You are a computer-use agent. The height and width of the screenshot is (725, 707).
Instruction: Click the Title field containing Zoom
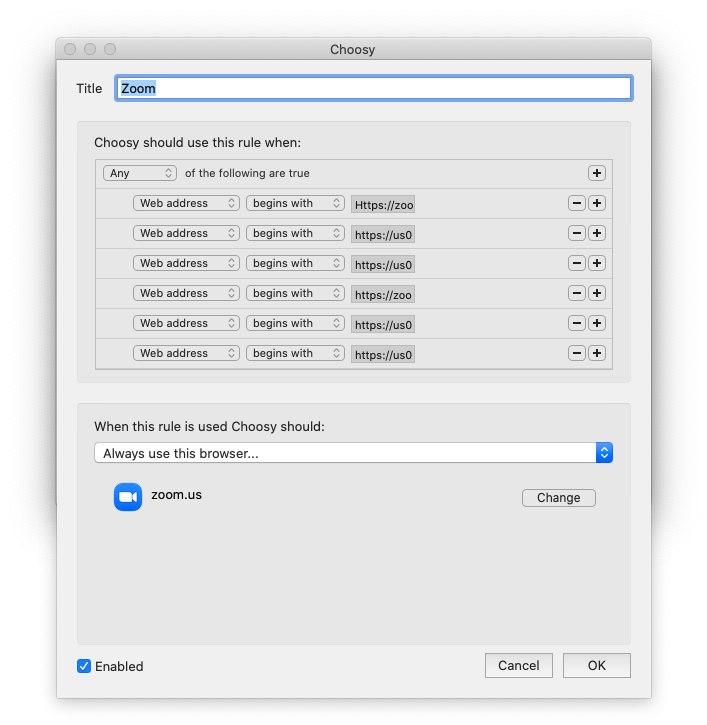[x=374, y=88]
